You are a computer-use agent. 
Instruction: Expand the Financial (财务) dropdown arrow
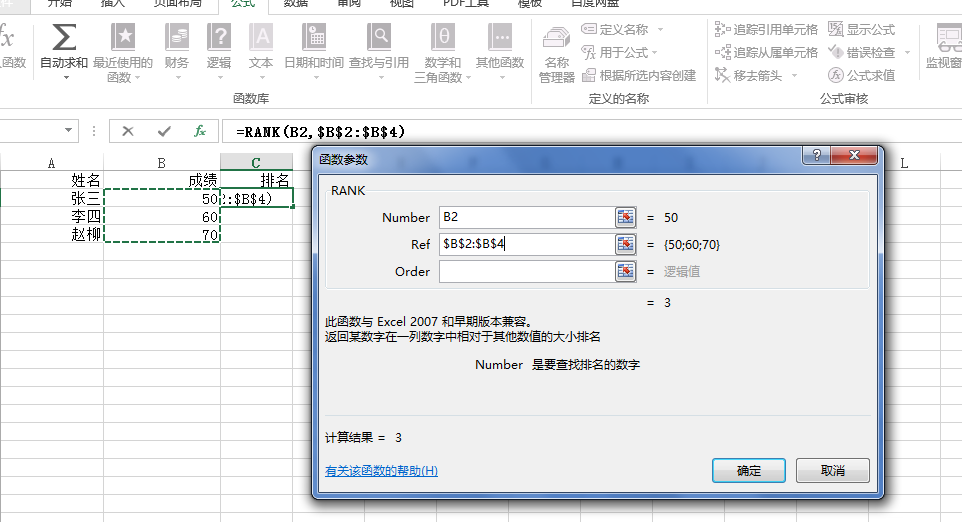[x=178, y=78]
